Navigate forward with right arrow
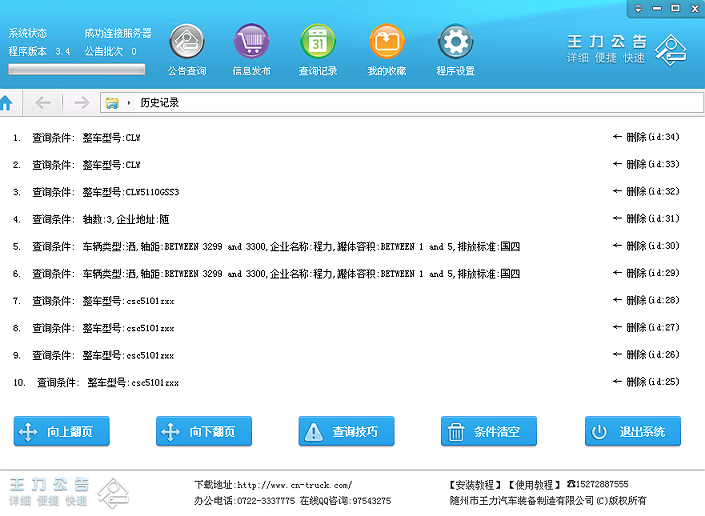This screenshot has height=516, width=705. coord(81,103)
